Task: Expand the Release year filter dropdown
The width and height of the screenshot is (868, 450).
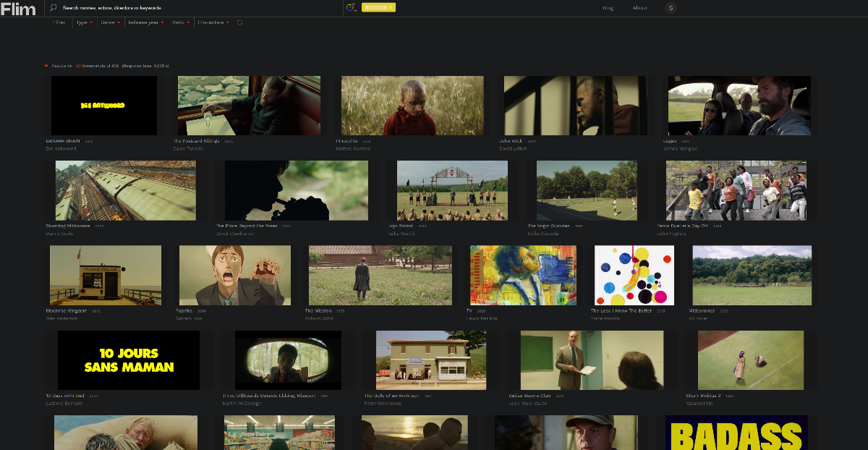Action: pyautogui.click(x=147, y=22)
